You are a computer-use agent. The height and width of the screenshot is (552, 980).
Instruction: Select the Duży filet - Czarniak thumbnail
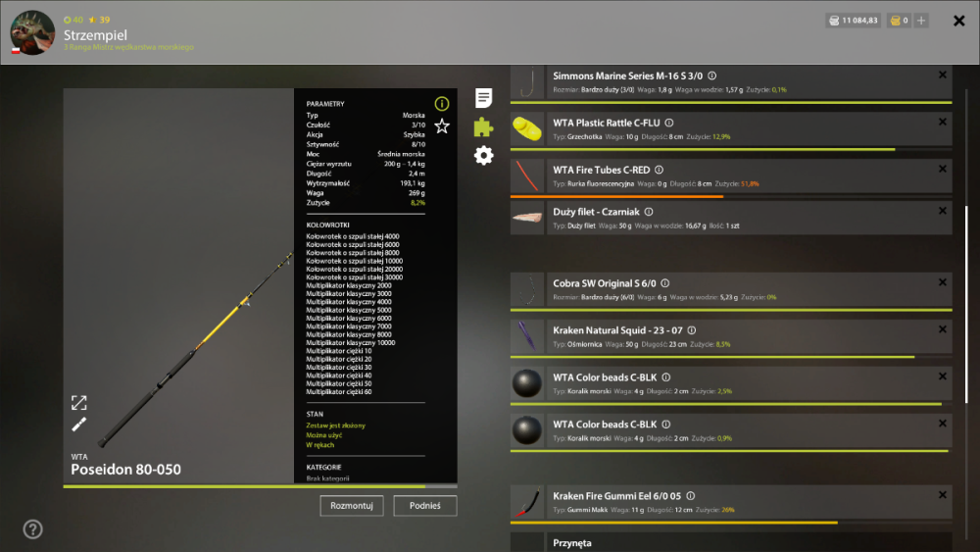tap(527, 218)
